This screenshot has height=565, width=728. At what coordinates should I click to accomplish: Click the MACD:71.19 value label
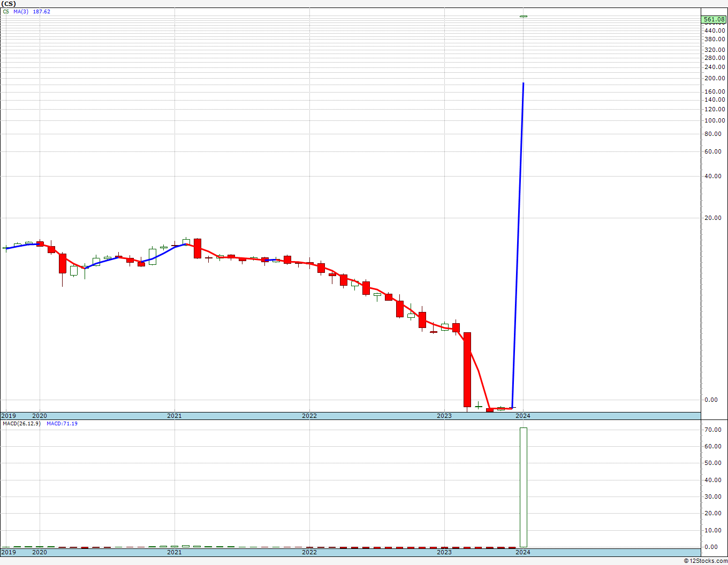tap(62, 424)
